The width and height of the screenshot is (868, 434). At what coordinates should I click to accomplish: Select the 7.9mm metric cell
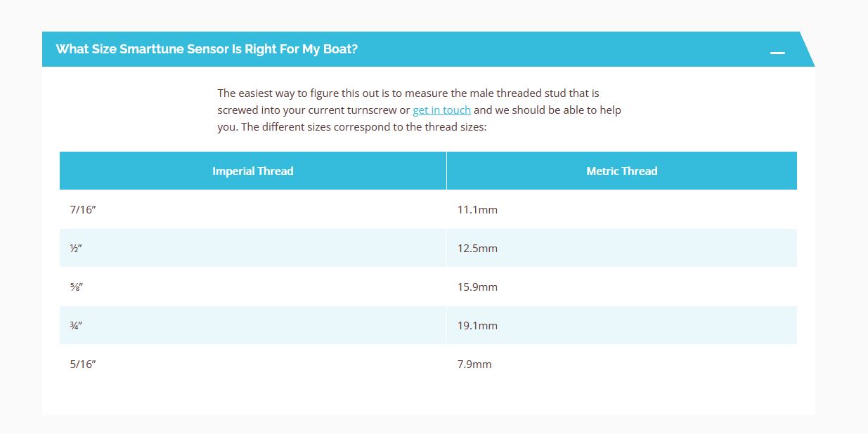point(474,364)
